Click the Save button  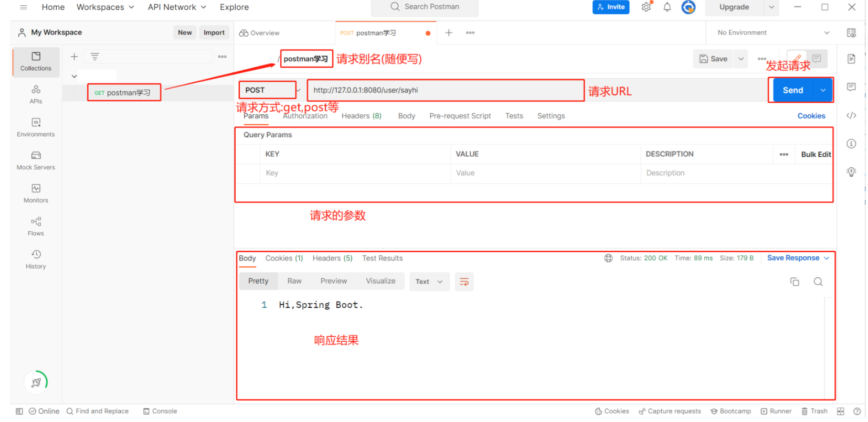point(713,59)
